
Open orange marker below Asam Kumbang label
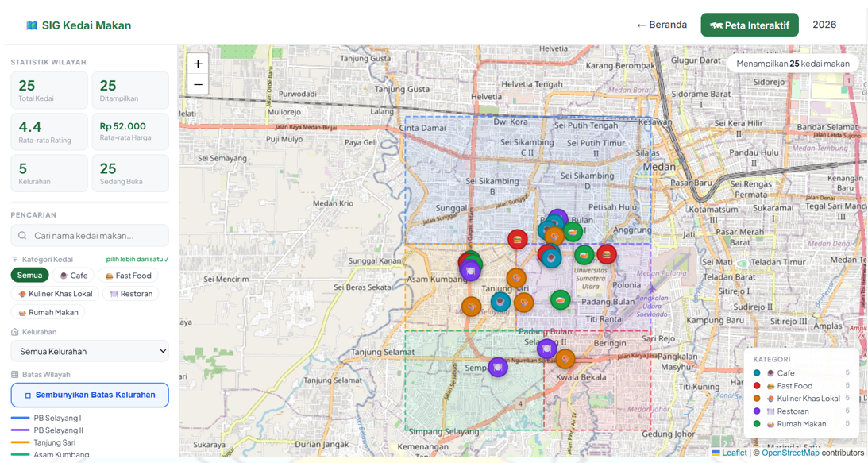click(x=471, y=307)
